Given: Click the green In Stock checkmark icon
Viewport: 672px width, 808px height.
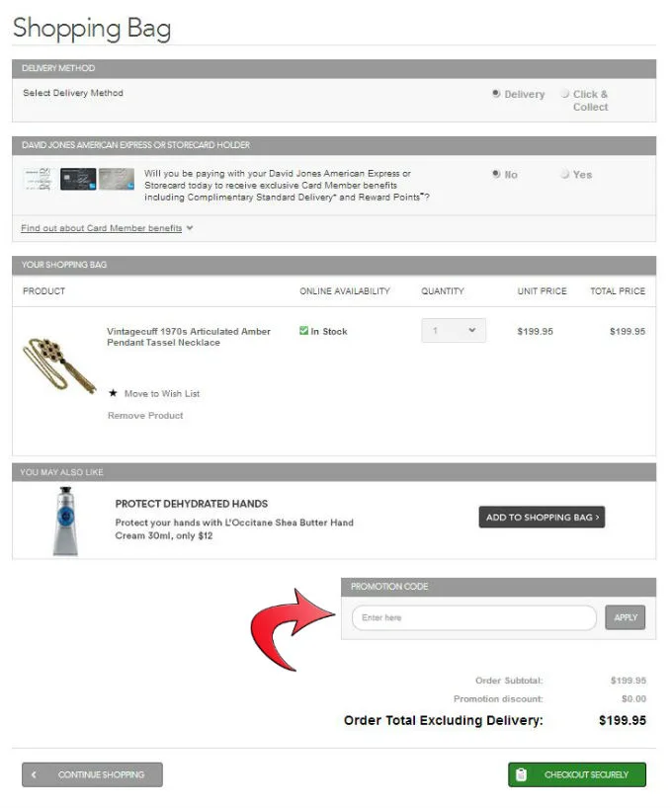Looking at the screenshot, I should pyautogui.click(x=303, y=330).
